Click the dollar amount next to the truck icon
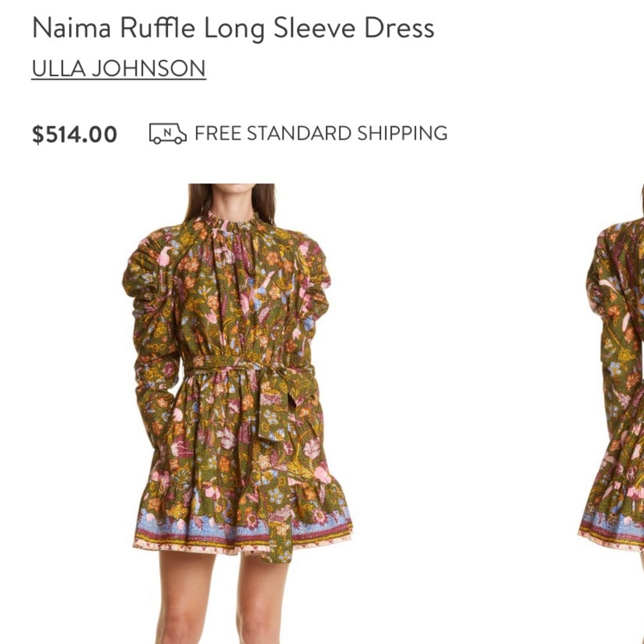This screenshot has width=644, height=644. click(x=74, y=133)
